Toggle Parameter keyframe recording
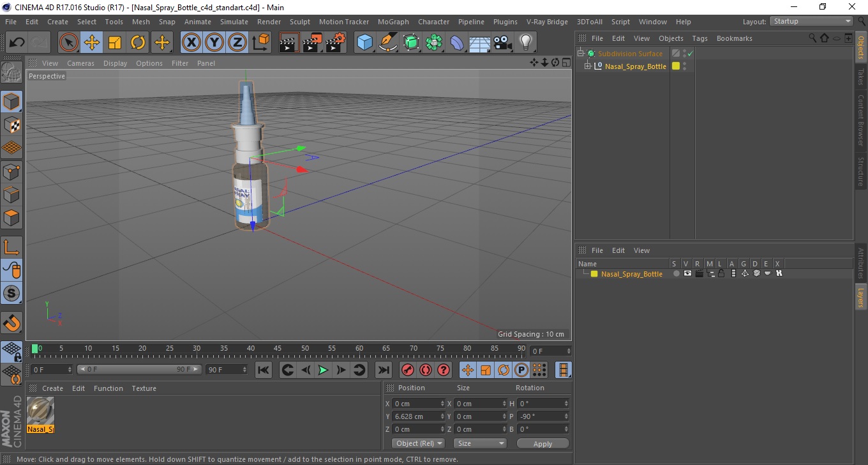Viewport: 868px width, 465px height. point(521,370)
